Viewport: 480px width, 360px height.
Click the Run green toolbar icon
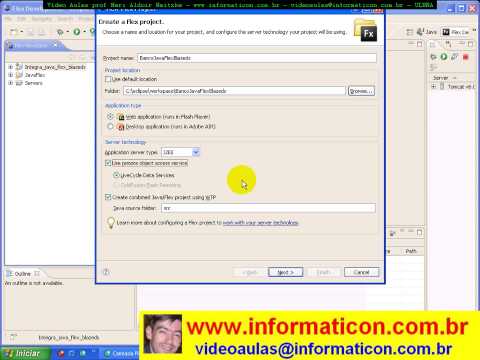pos(77,32)
